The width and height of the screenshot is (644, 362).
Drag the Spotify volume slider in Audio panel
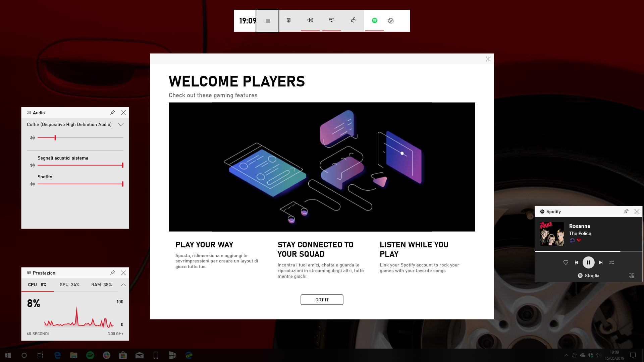[123, 184]
